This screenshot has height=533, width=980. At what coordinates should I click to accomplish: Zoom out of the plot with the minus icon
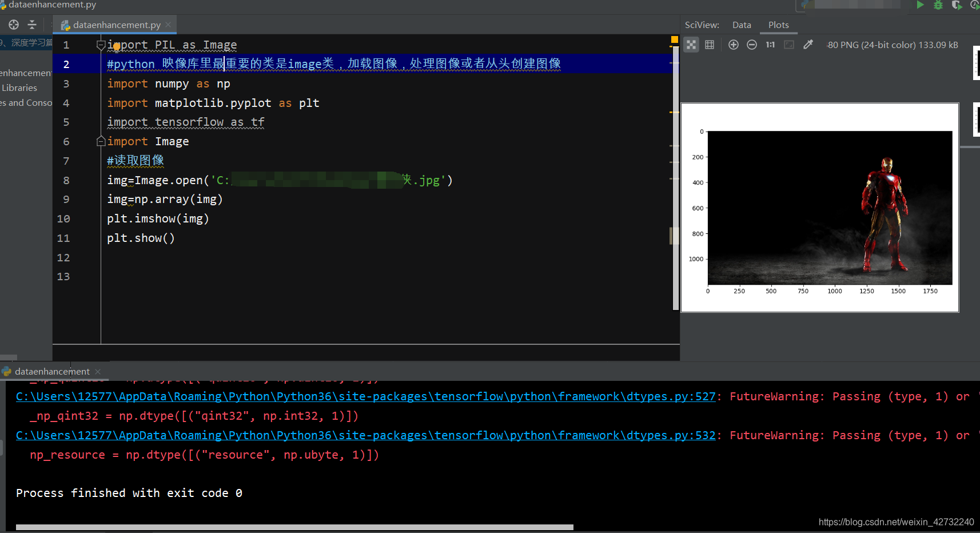[752, 45]
